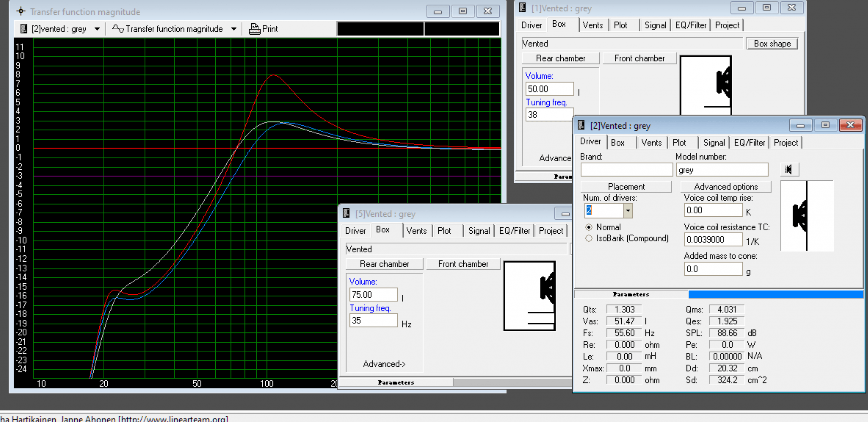The width and height of the screenshot is (868, 422).
Task: Switch to Vents tab in [2]Vented window
Action: click(651, 143)
